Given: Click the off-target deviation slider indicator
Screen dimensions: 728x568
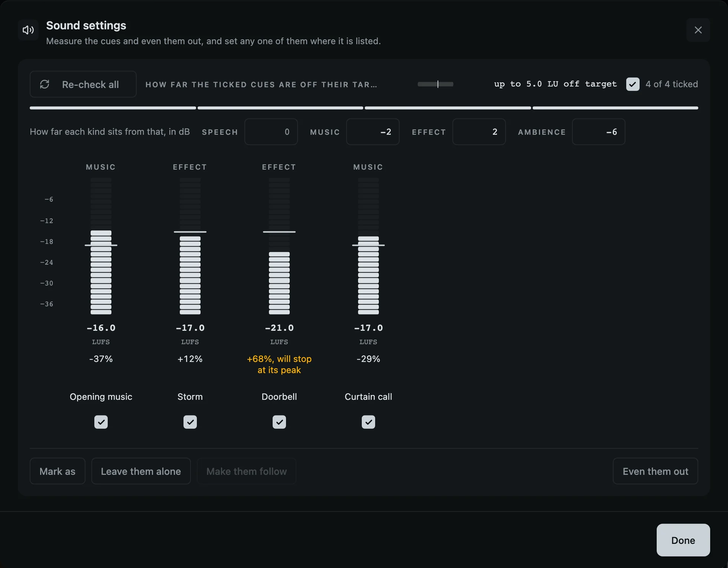Looking at the screenshot, I should (435, 84).
